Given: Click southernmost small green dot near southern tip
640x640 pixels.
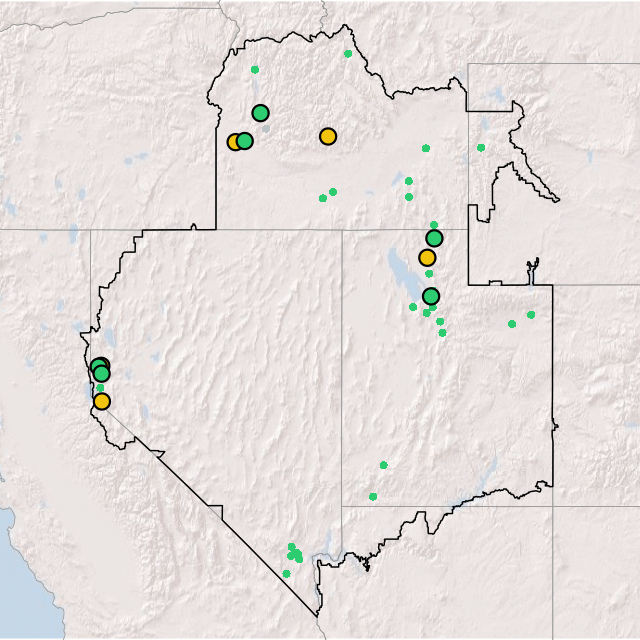Looking at the screenshot, I should (x=286, y=574).
